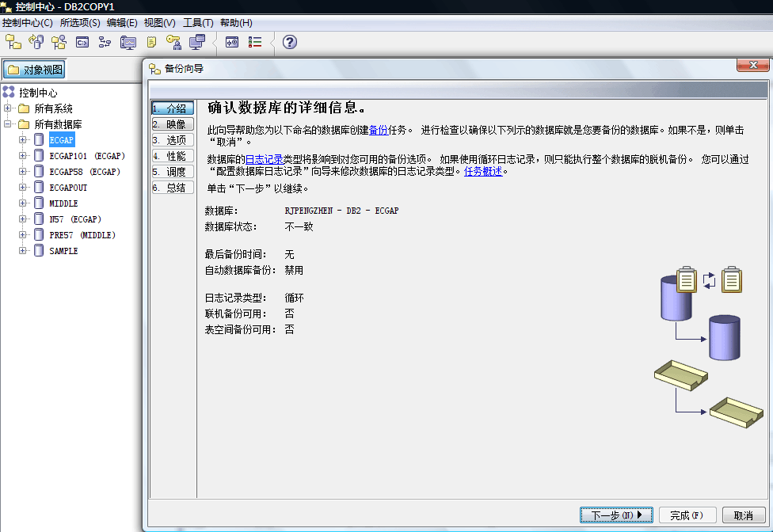Open the 工具(T) menu

click(198, 23)
